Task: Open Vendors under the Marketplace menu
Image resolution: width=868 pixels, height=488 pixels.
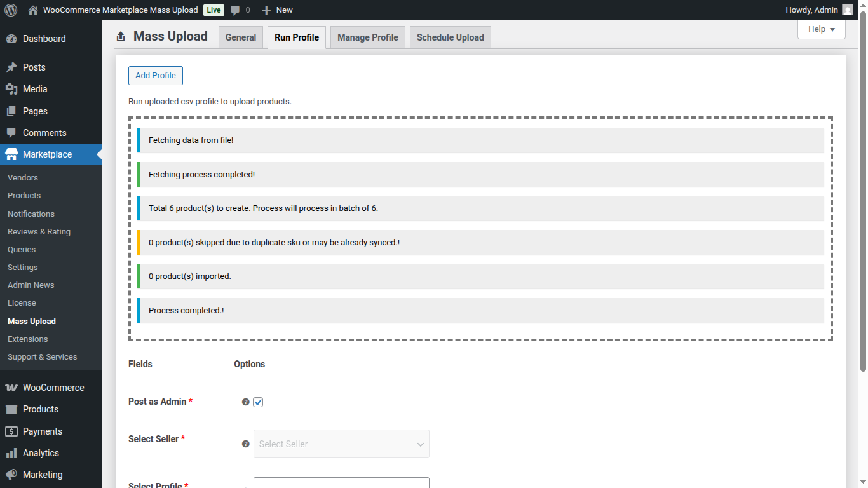Action: click(x=22, y=177)
